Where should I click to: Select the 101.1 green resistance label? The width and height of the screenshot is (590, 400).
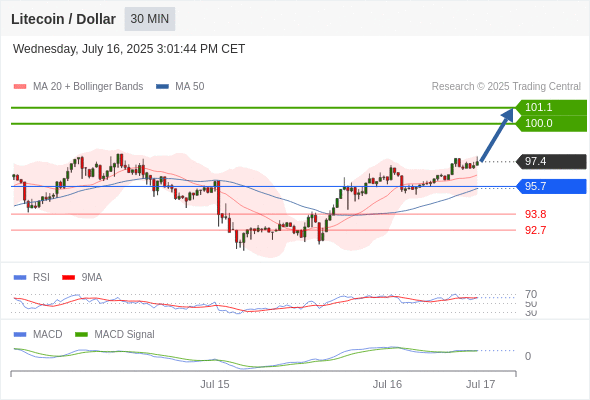[551, 107]
